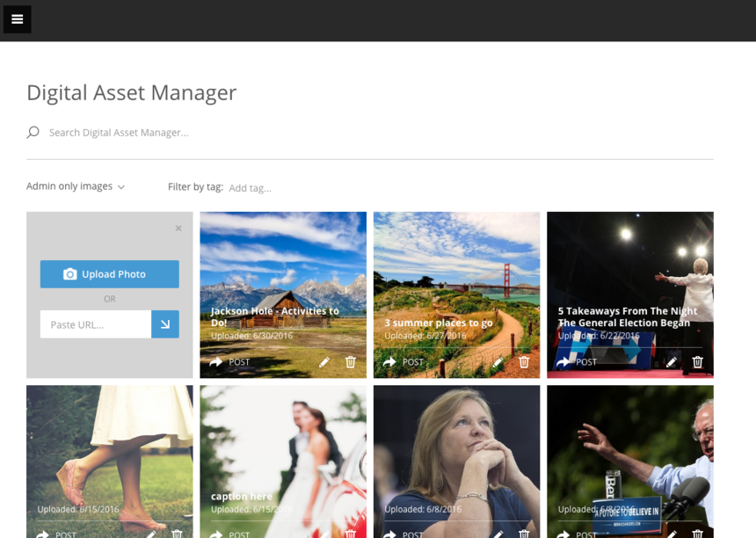Image resolution: width=756 pixels, height=538 pixels.
Task: Delete the 5 Takeaways image
Action: 698,362
